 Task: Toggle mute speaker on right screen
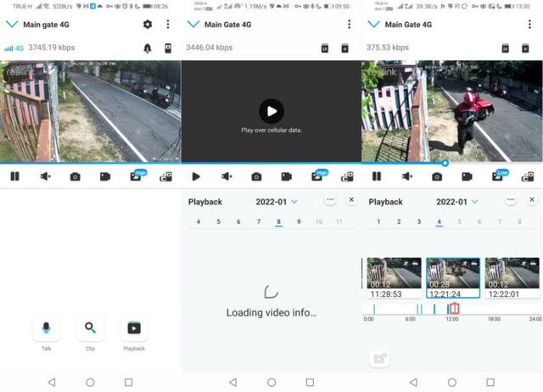point(407,176)
